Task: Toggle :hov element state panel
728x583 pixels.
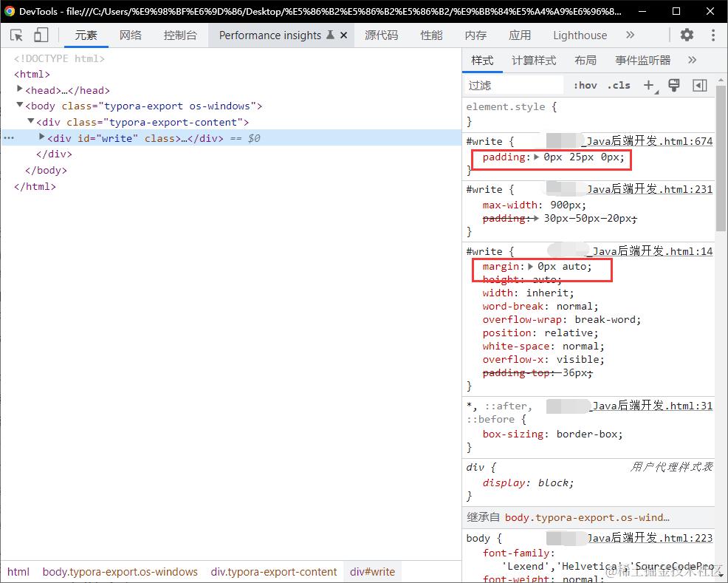Action: click(x=585, y=86)
